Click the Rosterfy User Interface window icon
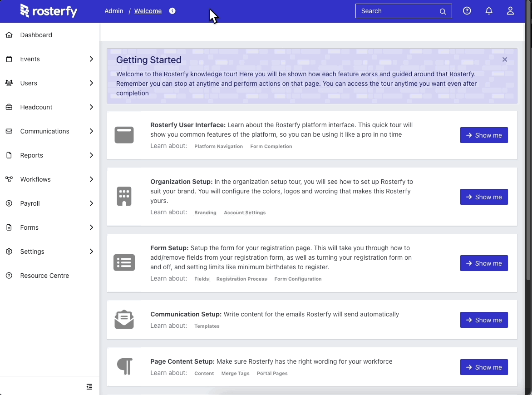Image resolution: width=532 pixels, height=395 pixels. pyautogui.click(x=124, y=135)
